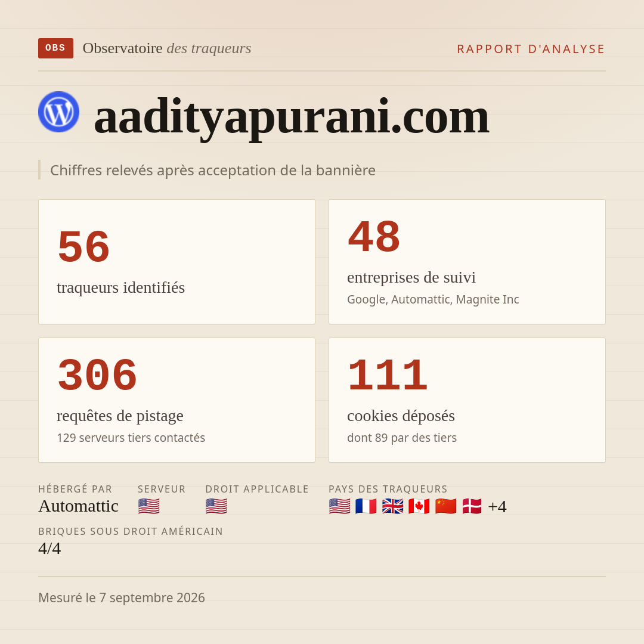644x644 pixels.
Task: Click Mesuré le 7 septembre 2026 text
Action: (x=122, y=598)
